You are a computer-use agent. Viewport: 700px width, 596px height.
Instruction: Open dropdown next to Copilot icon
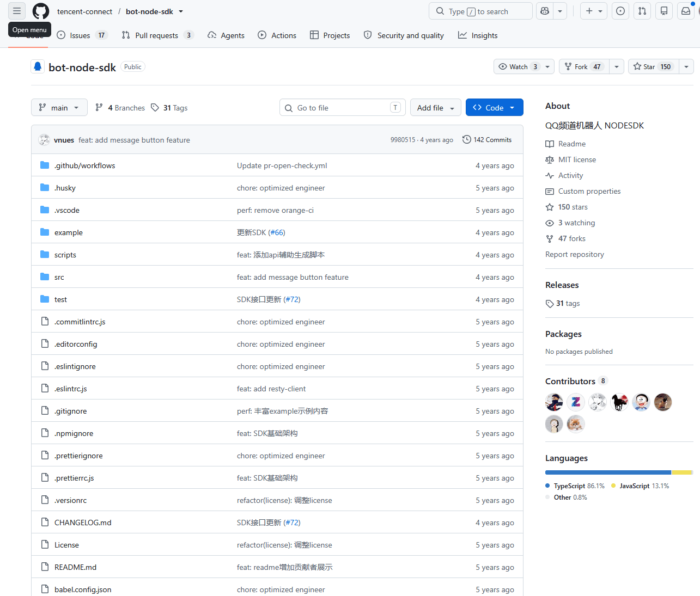point(560,11)
